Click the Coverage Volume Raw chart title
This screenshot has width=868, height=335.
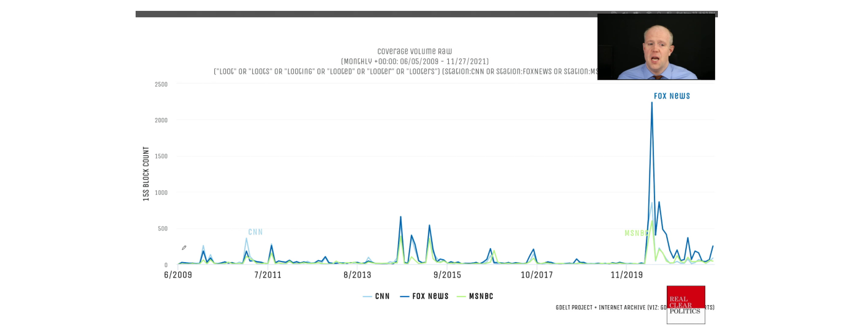point(415,52)
